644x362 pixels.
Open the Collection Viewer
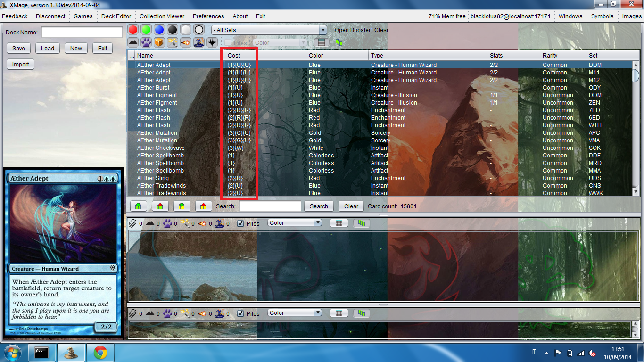[x=162, y=16]
